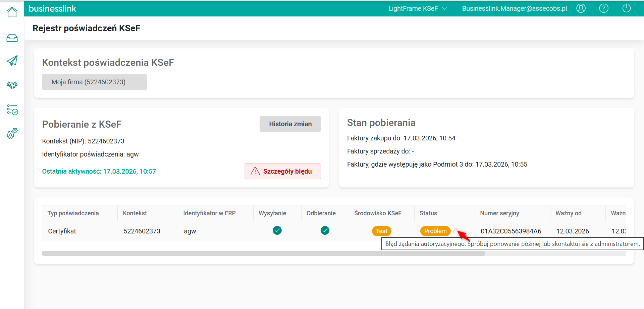
Task: Click the Faktury sprzedaży do line
Action: tap(380, 151)
